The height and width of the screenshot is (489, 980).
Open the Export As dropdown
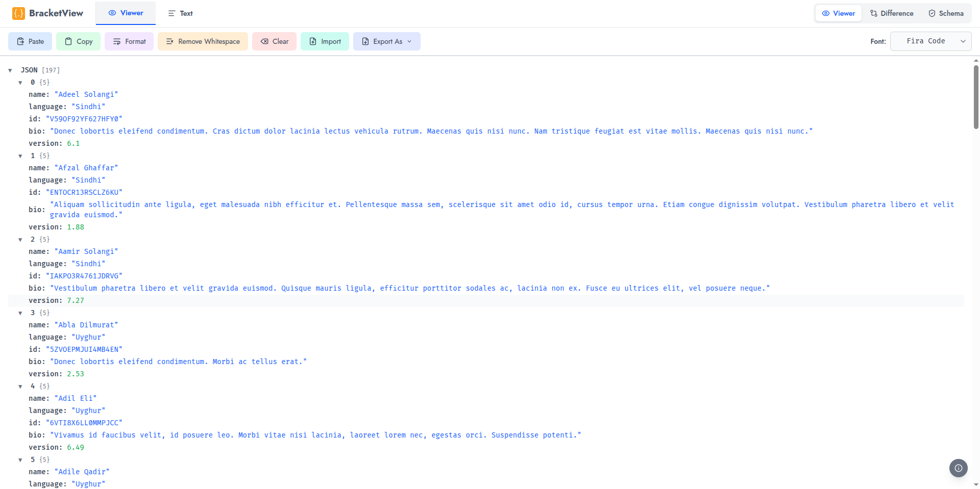tap(386, 41)
